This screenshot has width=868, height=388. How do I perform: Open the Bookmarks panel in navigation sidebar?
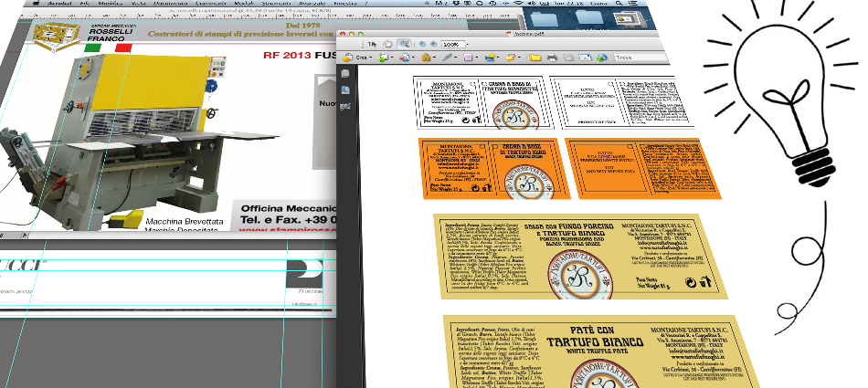(344, 89)
